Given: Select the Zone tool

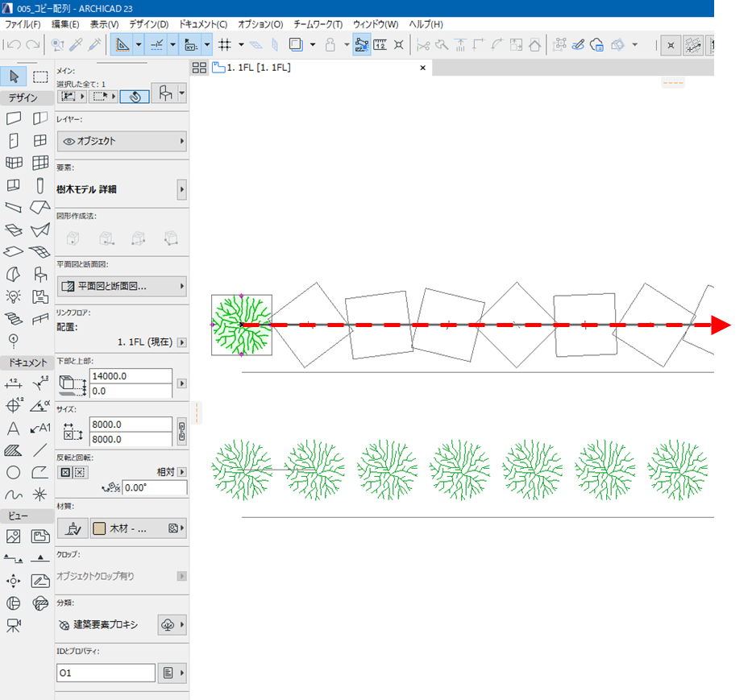Looking at the screenshot, I should pyautogui.click(x=40, y=296).
